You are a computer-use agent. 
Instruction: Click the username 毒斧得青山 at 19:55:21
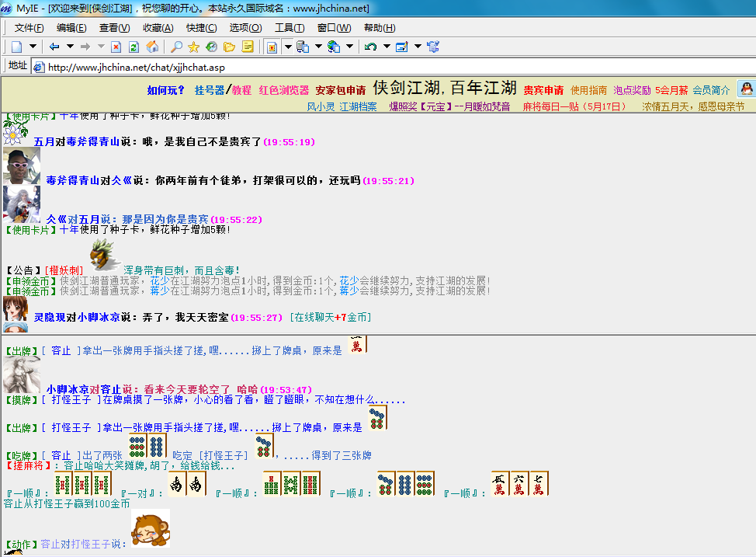click(x=73, y=180)
